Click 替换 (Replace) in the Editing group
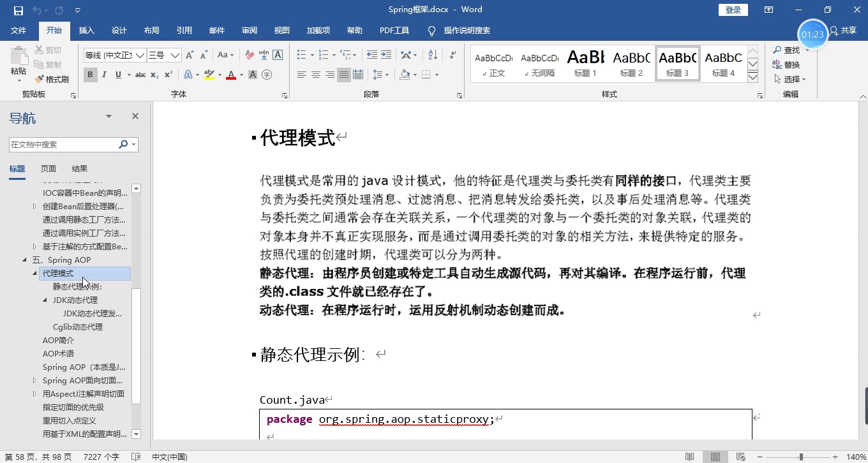 [x=786, y=64]
